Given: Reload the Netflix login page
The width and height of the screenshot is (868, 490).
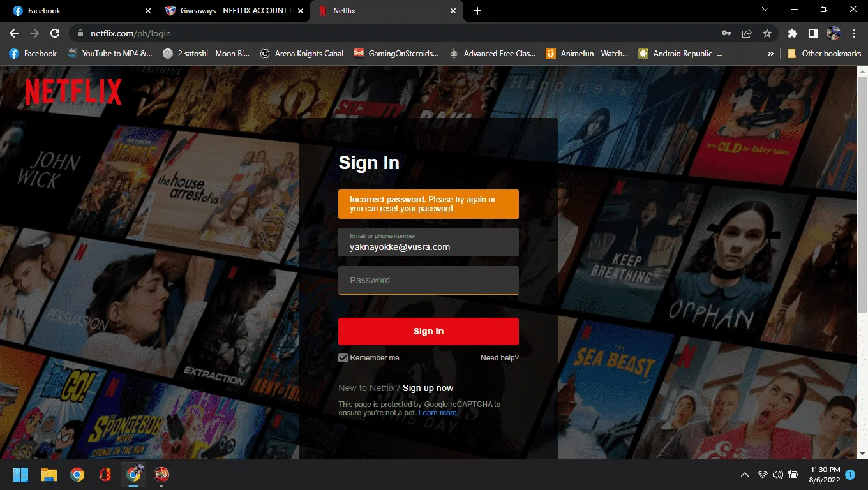Looking at the screenshot, I should pyautogui.click(x=55, y=33).
